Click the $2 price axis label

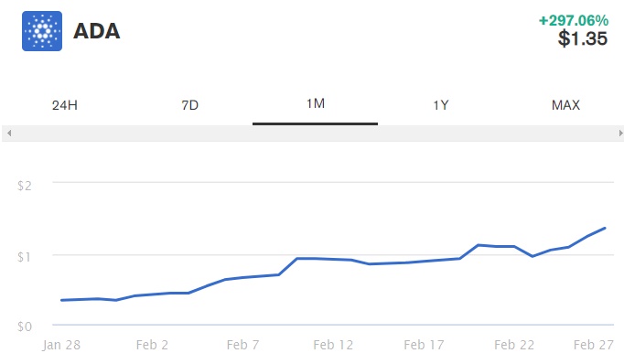click(x=25, y=186)
